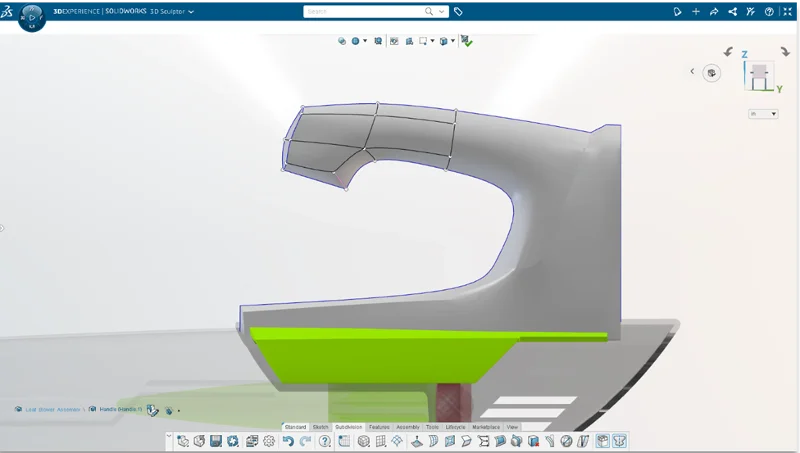Click the Add plus icon in top bar
Viewport: 800px width, 453px height.
click(x=696, y=12)
